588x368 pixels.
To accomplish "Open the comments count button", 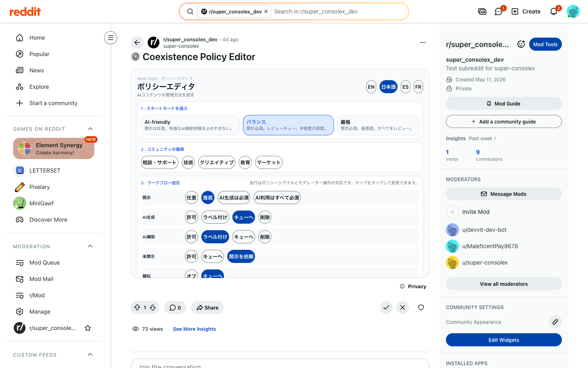I will click(175, 307).
